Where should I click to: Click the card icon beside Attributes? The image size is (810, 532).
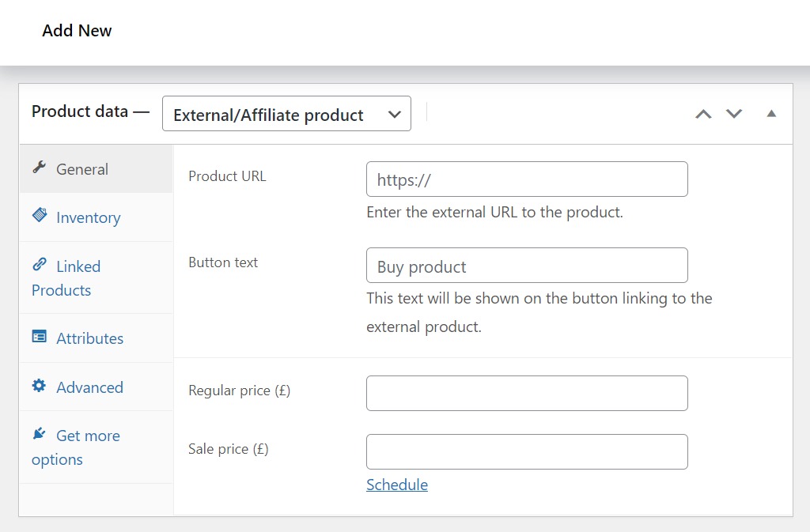(40, 338)
